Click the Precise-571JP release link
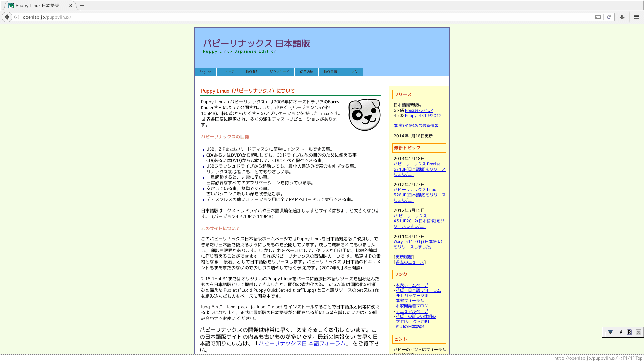Image resolution: width=644 pixels, height=362 pixels. [x=418, y=110]
